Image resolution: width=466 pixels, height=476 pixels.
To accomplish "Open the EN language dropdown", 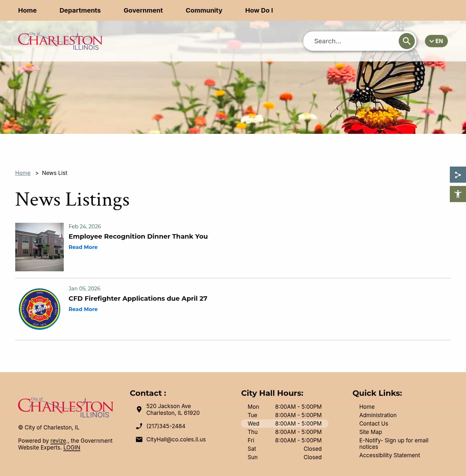I will coord(436,41).
